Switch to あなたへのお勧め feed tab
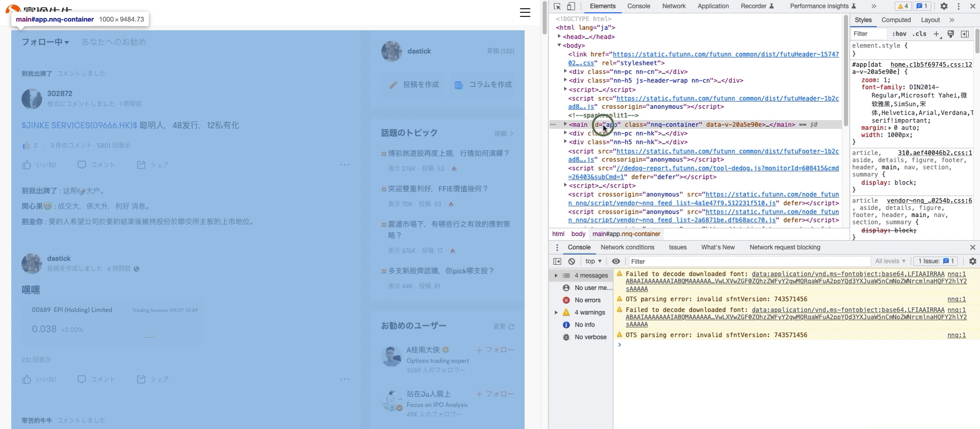Screen dimensions: 980x429 click(x=113, y=42)
